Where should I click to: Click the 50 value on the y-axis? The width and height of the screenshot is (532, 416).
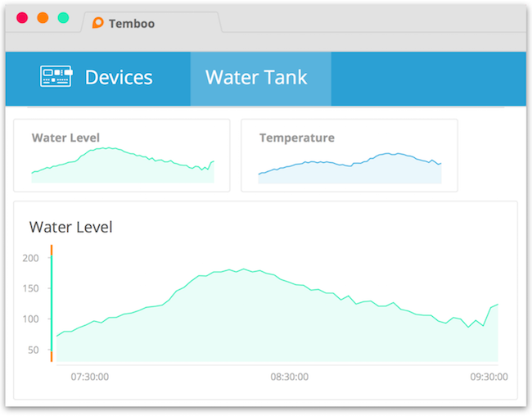coord(34,350)
